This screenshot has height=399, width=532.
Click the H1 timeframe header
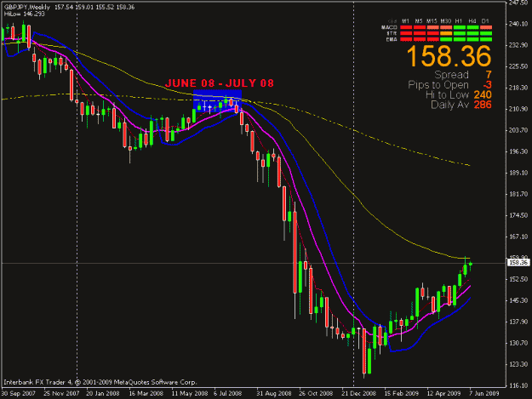click(459, 21)
